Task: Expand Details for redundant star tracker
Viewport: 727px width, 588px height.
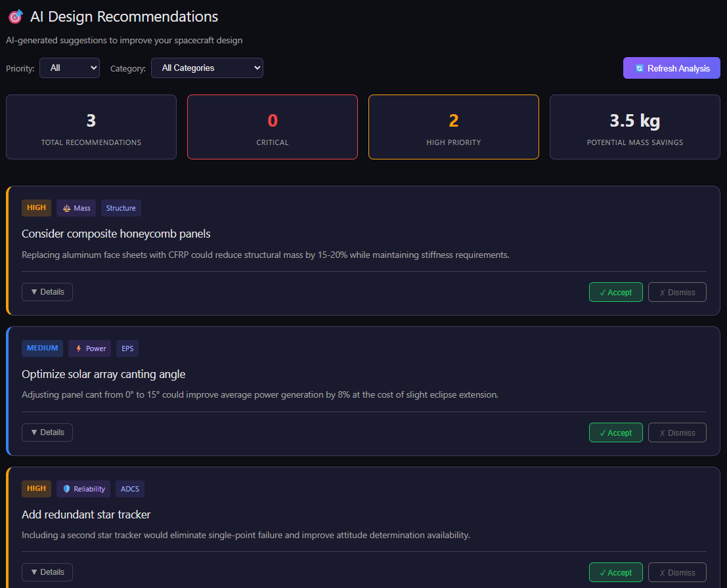Action: point(47,572)
